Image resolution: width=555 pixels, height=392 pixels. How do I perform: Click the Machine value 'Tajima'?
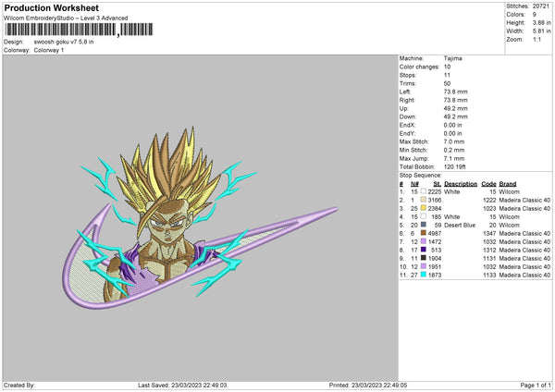pyautogui.click(x=452, y=58)
